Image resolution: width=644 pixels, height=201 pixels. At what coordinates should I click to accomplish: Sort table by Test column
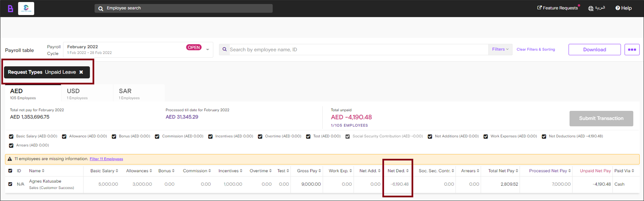[283, 171]
